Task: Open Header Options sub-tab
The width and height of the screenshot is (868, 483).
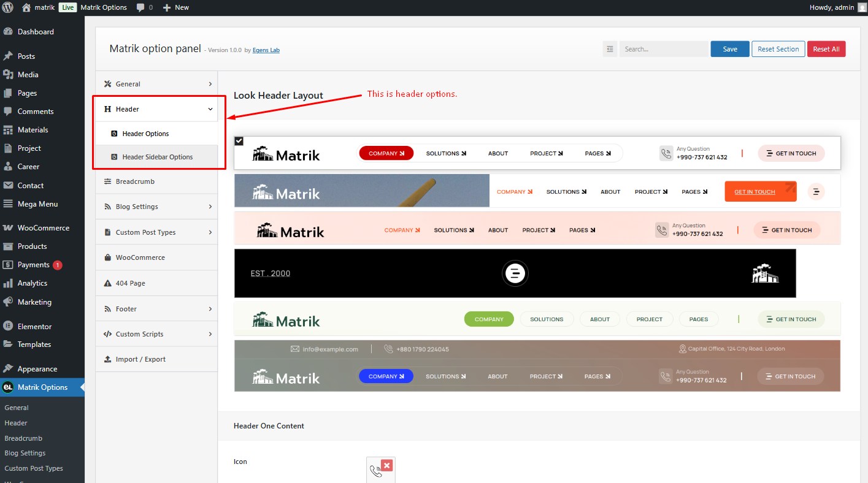Action: [156, 134]
